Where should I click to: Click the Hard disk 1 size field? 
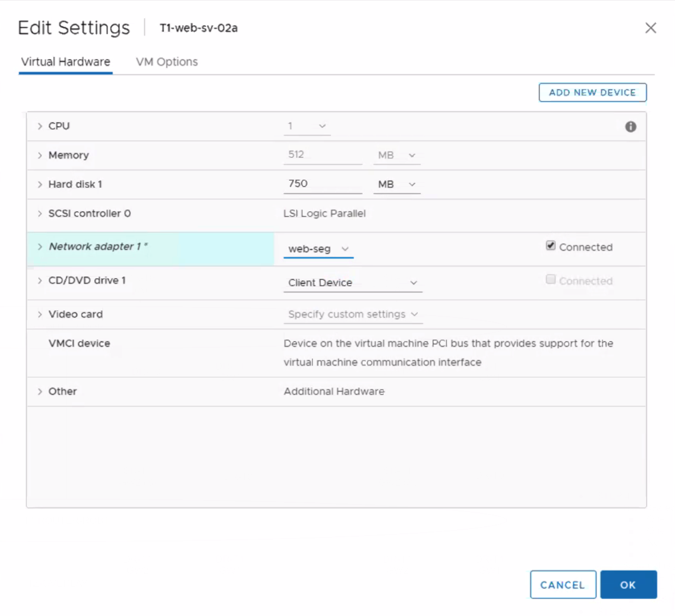click(x=322, y=184)
